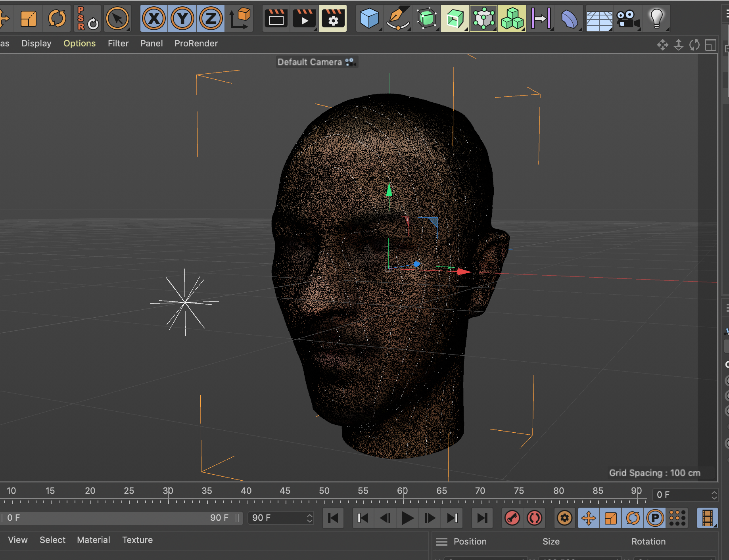Toggle Autokeying record button

pyautogui.click(x=534, y=518)
